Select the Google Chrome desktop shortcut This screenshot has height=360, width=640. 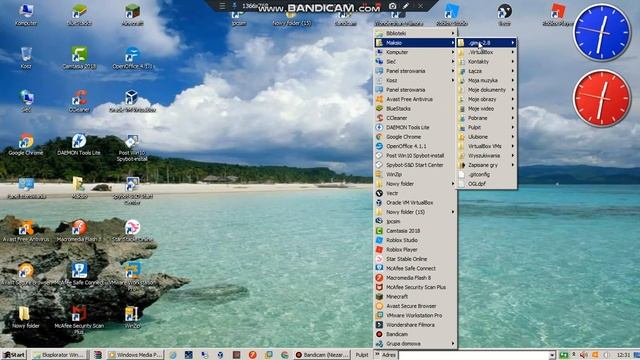[26, 144]
